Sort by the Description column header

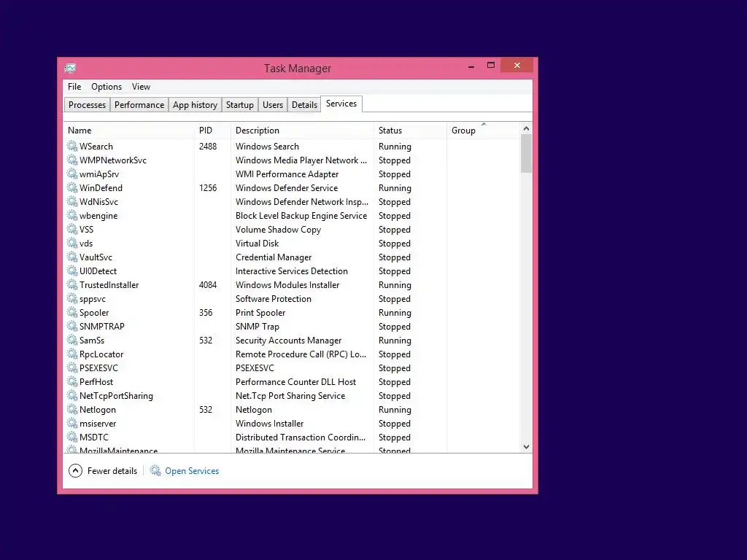(303, 131)
